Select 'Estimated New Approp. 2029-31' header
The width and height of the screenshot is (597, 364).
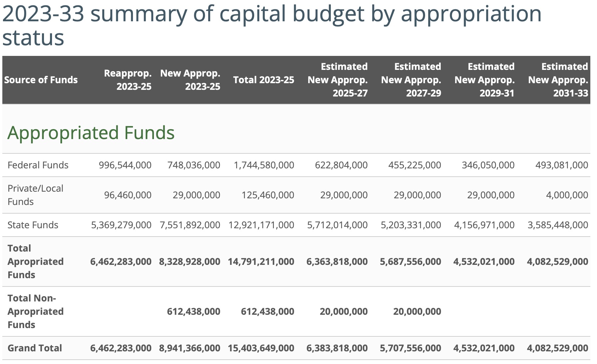484,80
